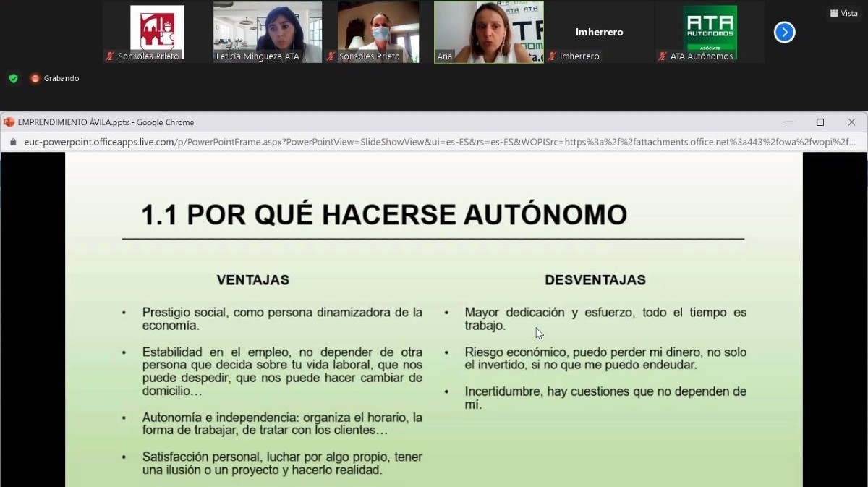The height and width of the screenshot is (487, 868).
Task: Minimize the Chrome presentation window
Action: [x=788, y=122]
